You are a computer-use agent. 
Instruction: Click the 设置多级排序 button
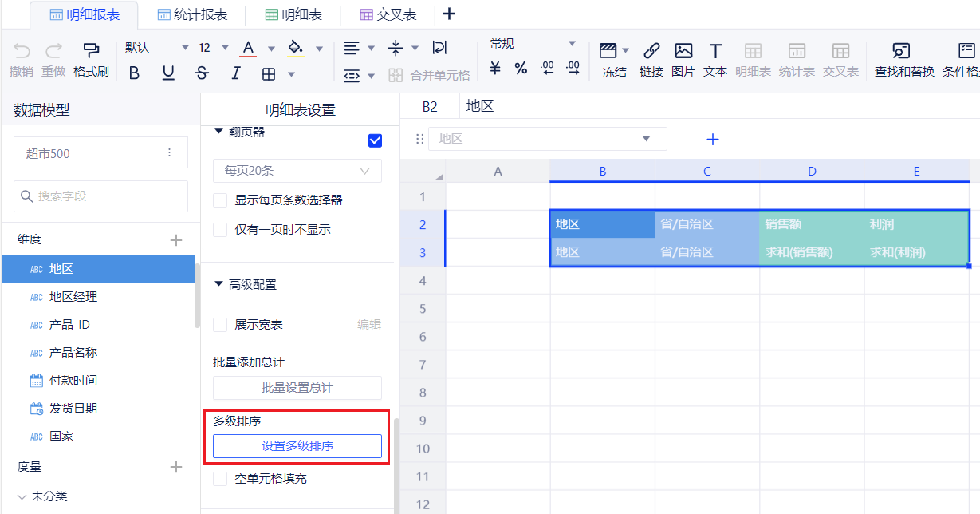pos(297,446)
